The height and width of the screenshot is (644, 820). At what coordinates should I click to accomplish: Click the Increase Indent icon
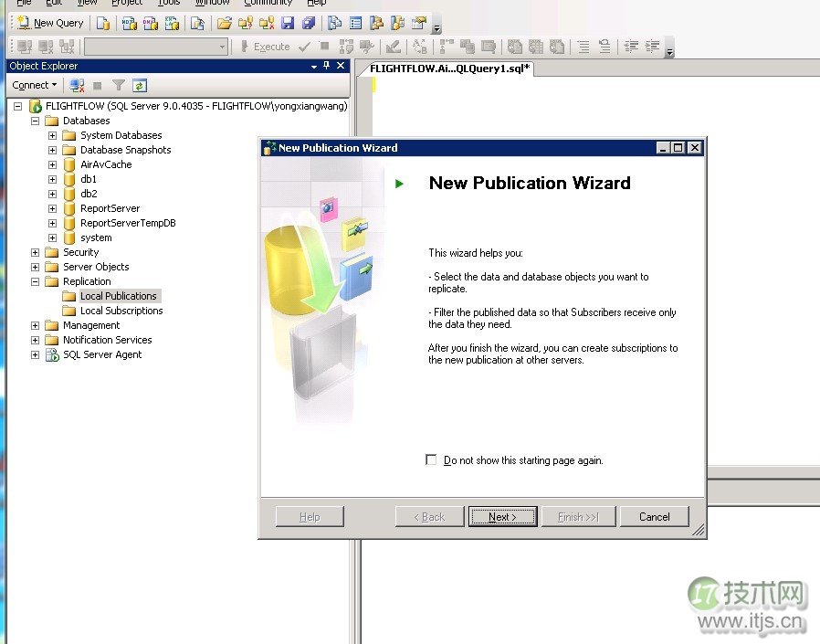[x=652, y=47]
